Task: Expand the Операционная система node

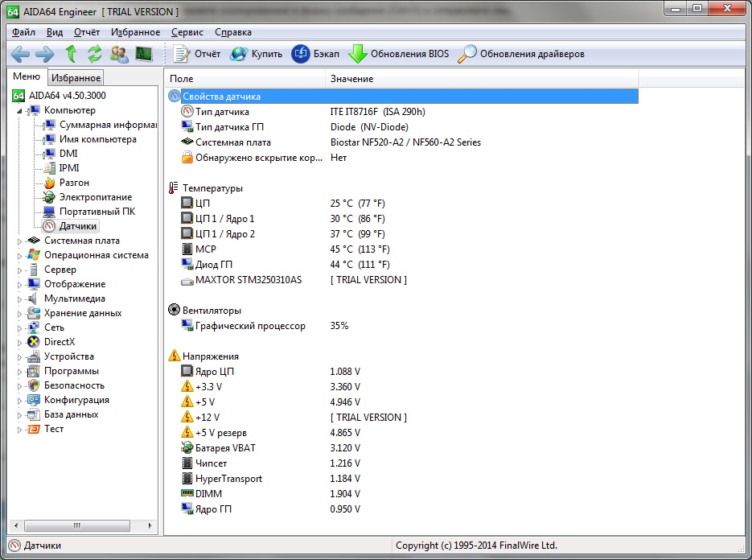Action: click(x=19, y=256)
